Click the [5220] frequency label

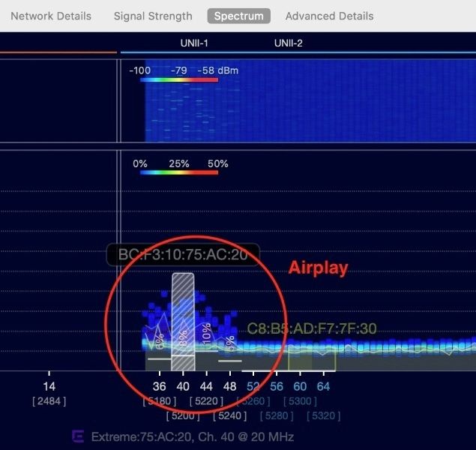pyautogui.click(x=206, y=401)
